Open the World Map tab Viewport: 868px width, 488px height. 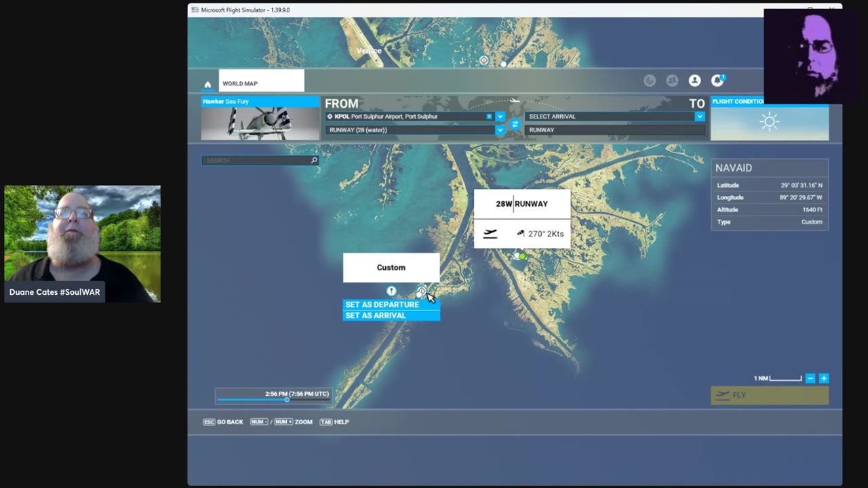[261, 81]
